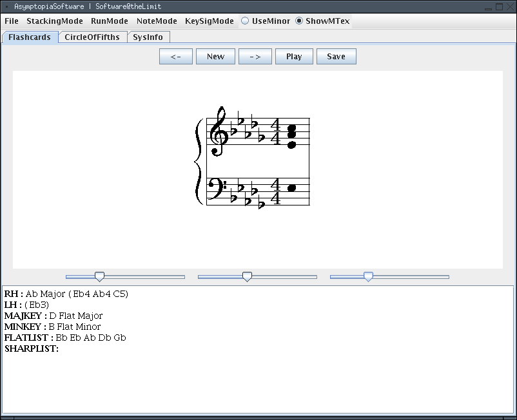The width and height of the screenshot is (517, 420).
Task: Select the Flashcards tab
Action: pyautogui.click(x=30, y=37)
